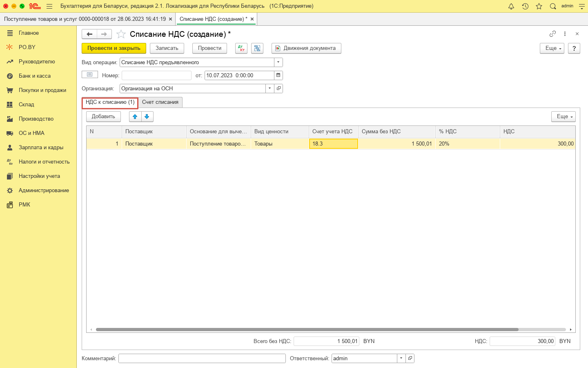Viewport: 588px width, 368px height.
Task: Open the Еще menu above the table
Action: [563, 117]
